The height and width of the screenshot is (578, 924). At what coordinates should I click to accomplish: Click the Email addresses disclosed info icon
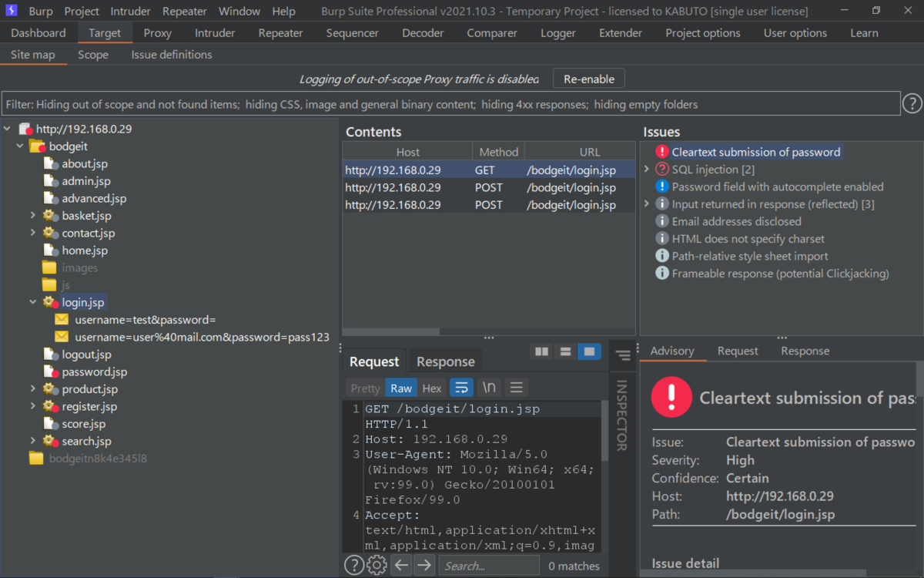[x=661, y=221]
